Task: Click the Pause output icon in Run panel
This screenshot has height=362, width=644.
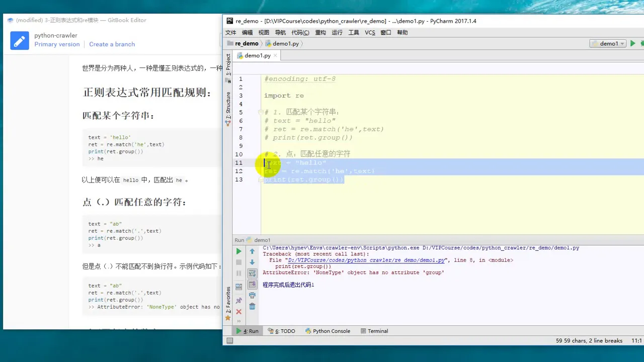Action: pyautogui.click(x=239, y=274)
